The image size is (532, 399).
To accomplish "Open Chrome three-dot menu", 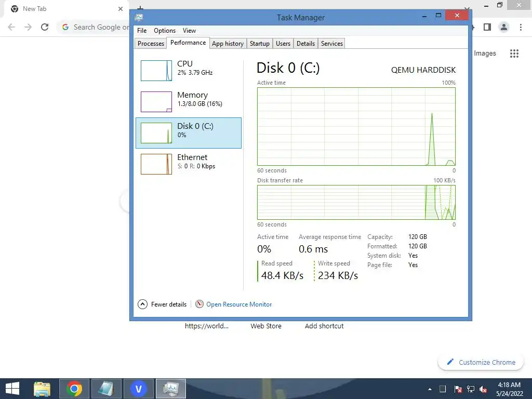I will [521, 27].
